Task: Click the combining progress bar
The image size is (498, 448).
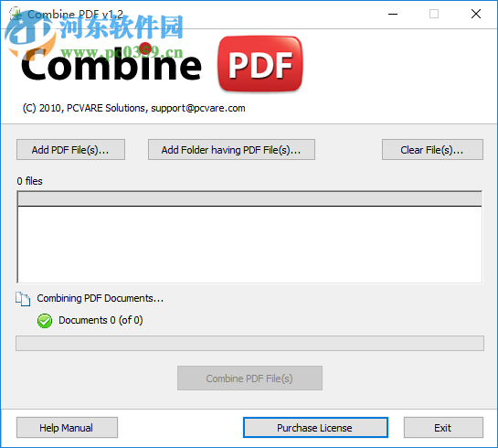Action: click(x=249, y=343)
